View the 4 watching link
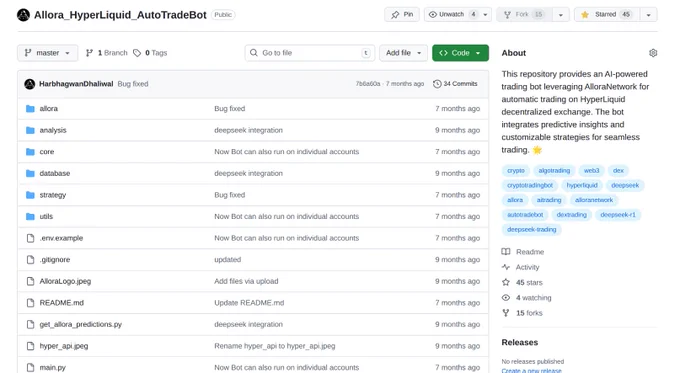Image resolution: width=680 pixels, height=373 pixels. tap(527, 298)
